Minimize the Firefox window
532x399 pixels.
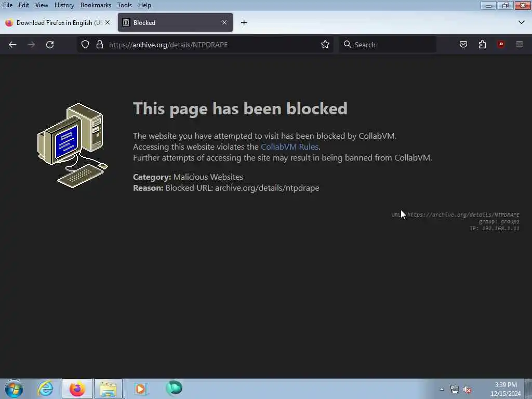click(x=488, y=5)
